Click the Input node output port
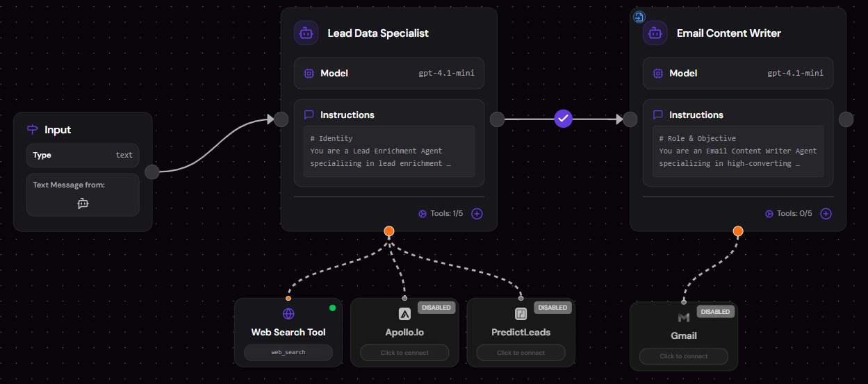 (152, 172)
